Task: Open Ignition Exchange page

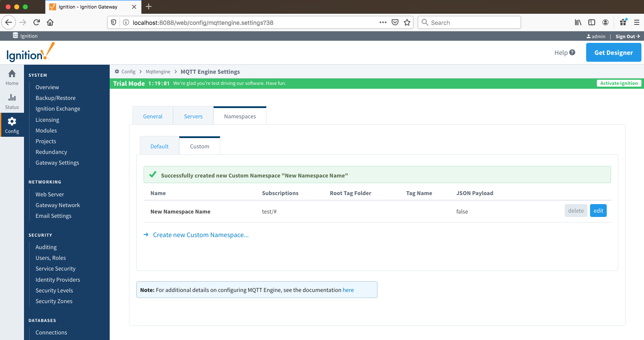Action: point(58,108)
